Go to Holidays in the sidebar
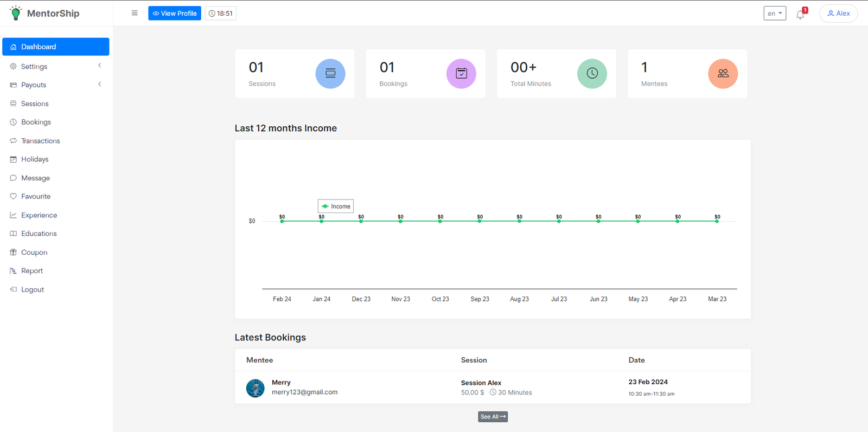Viewport: 868px width, 432px height. click(x=35, y=159)
